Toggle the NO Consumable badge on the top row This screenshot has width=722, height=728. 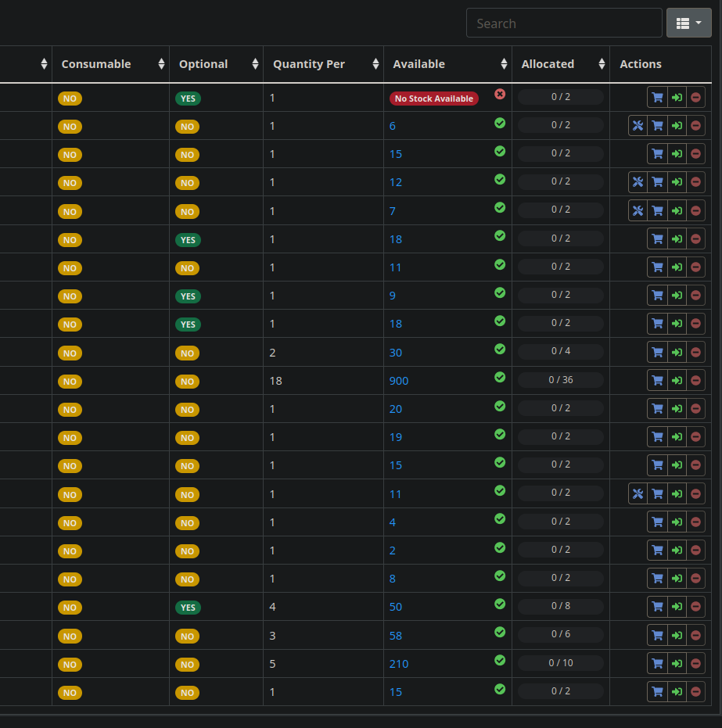click(x=70, y=98)
